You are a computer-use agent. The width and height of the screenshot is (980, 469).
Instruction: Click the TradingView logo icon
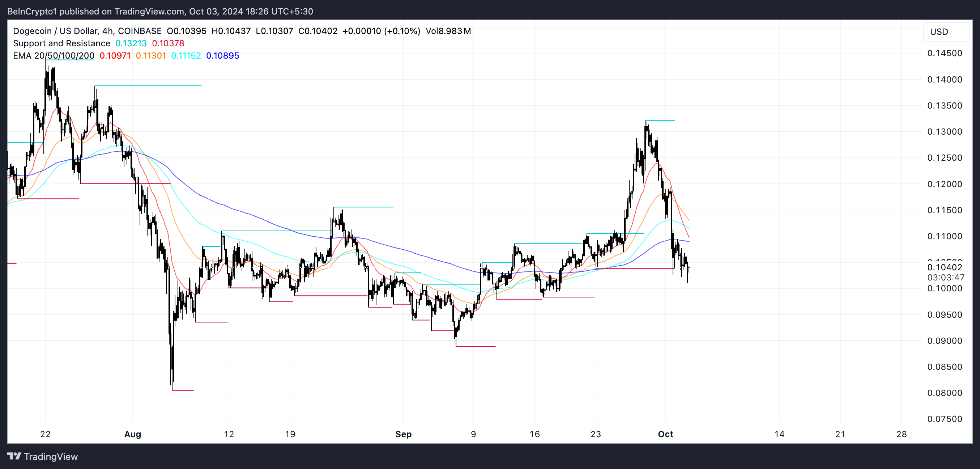point(14,456)
